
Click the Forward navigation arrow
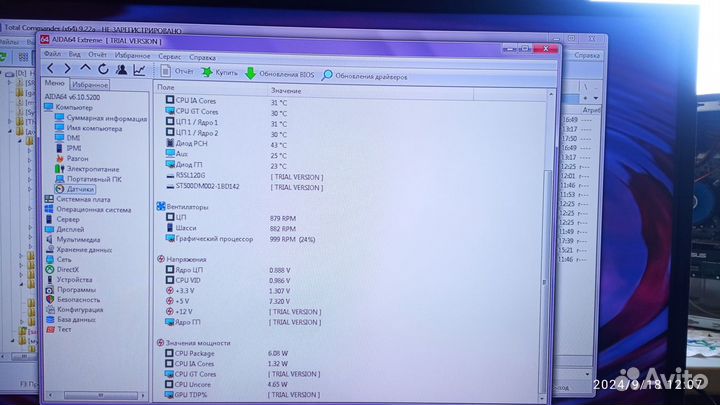68,69
